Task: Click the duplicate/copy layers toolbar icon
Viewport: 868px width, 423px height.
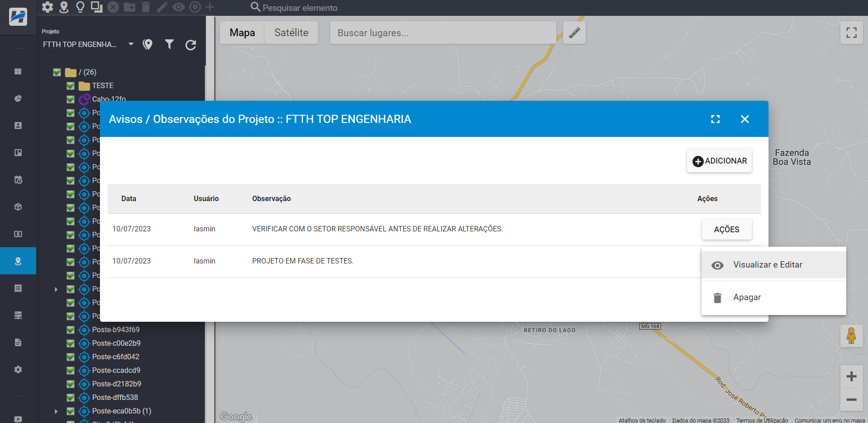Action: point(96,7)
